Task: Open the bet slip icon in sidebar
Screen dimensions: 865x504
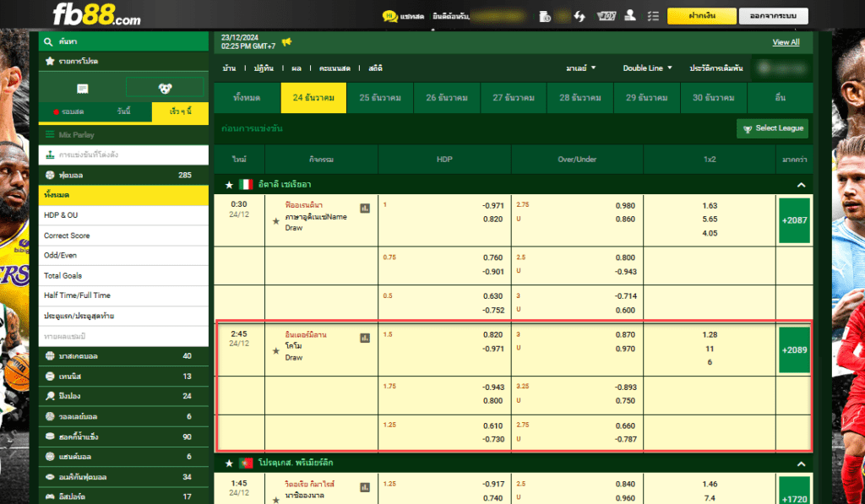Action: point(82,89)
